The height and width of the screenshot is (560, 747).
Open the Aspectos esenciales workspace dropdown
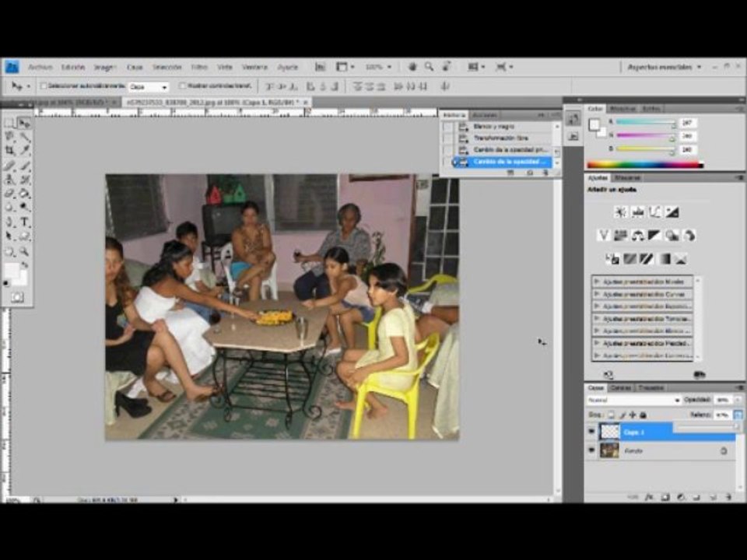(665, 67)
